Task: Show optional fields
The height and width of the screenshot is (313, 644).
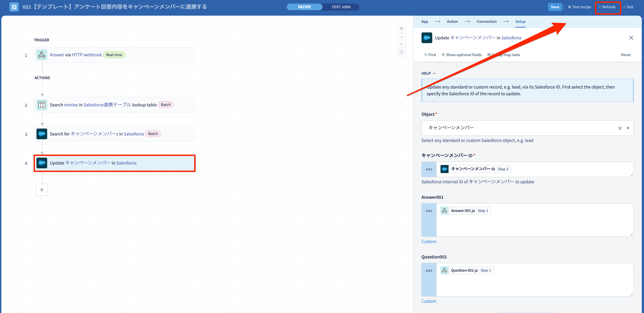Action: coord(462,55)
